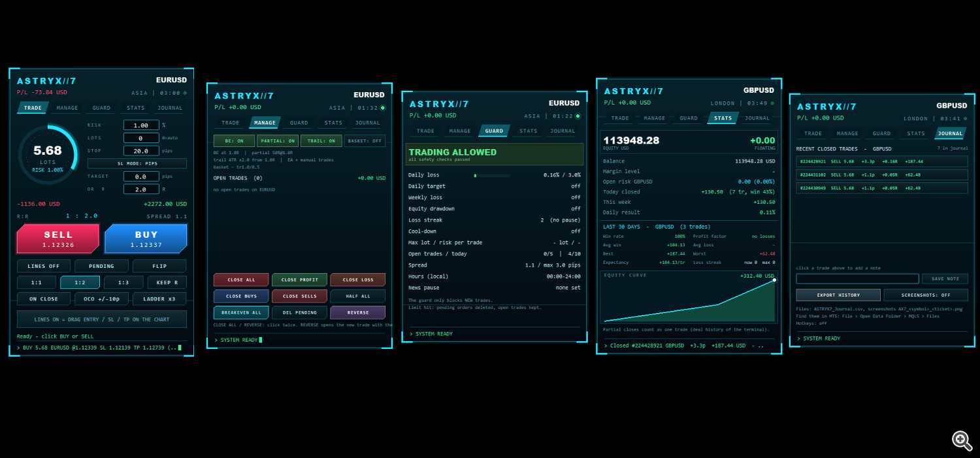
Task: Open the GUARD tab in the panel showing Manage
Action: pos(299,123)
